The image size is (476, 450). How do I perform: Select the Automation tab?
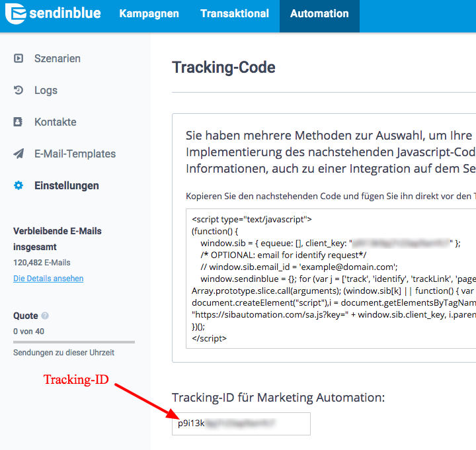[319, 13]
